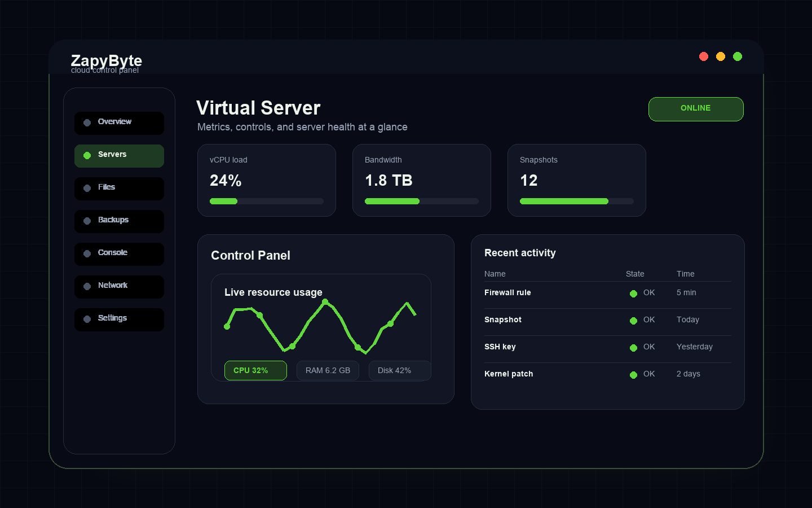Click the Bandwidth progress bar
The height and width of the screenshot is (508, 812).
coord(422,202)
